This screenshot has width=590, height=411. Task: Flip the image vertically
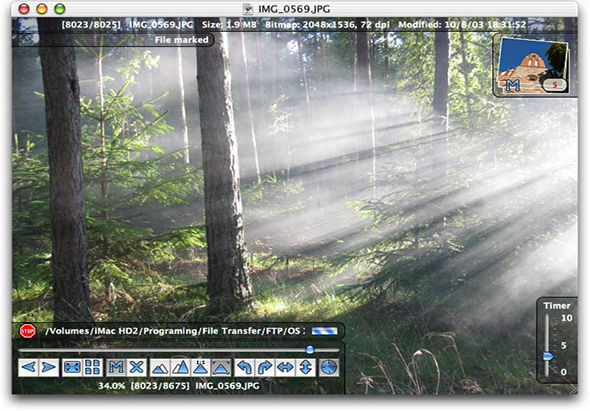click(305, 367)
